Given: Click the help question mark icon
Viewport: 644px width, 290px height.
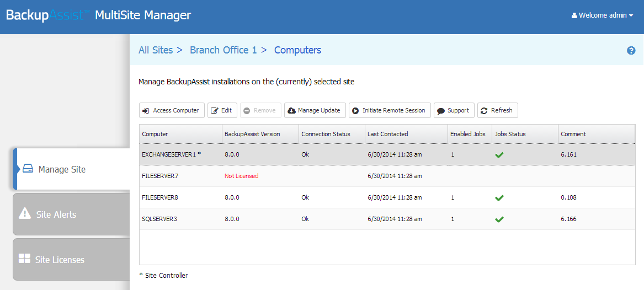Looking at the screenshot, I should pos(631,51).
